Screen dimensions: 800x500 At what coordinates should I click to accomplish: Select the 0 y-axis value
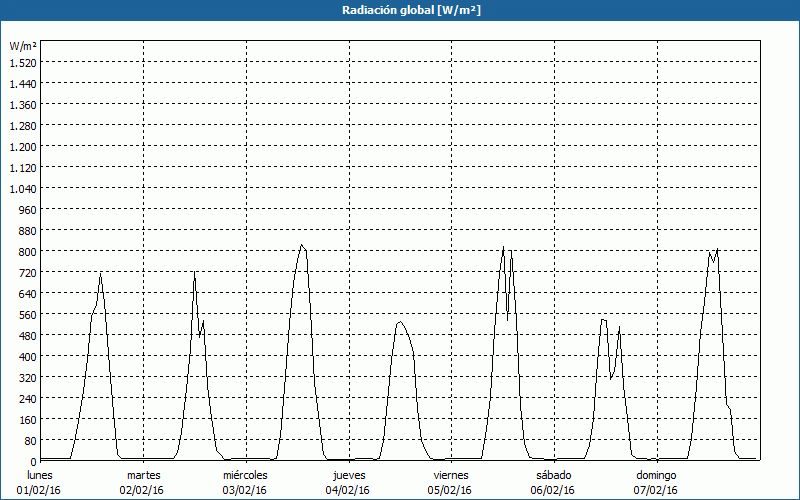pyautogui.click(x=34, y=462)
